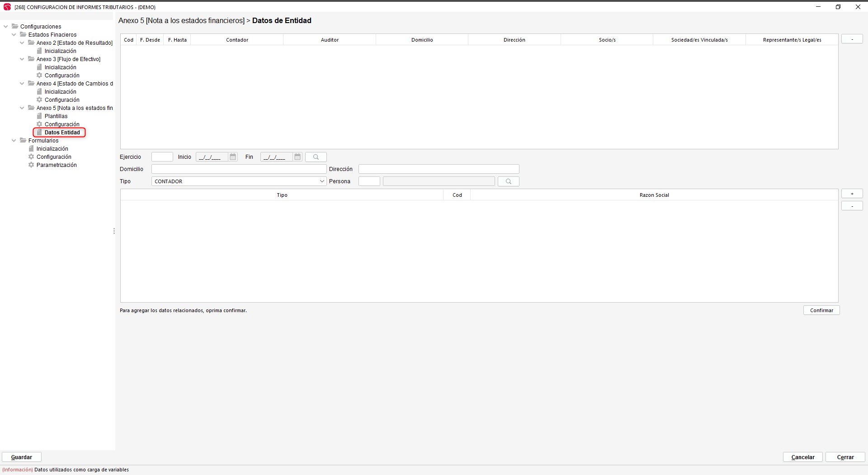Screen dimensions: 868x475
Task: Open the Inicio date calendar picker
Action: (x=233, y=157)
